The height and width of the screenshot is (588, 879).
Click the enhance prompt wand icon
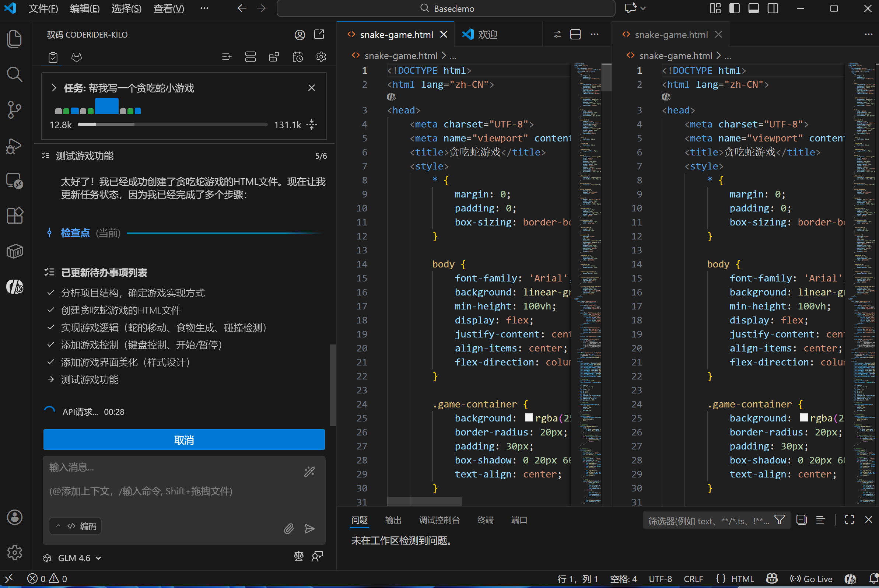309,472
